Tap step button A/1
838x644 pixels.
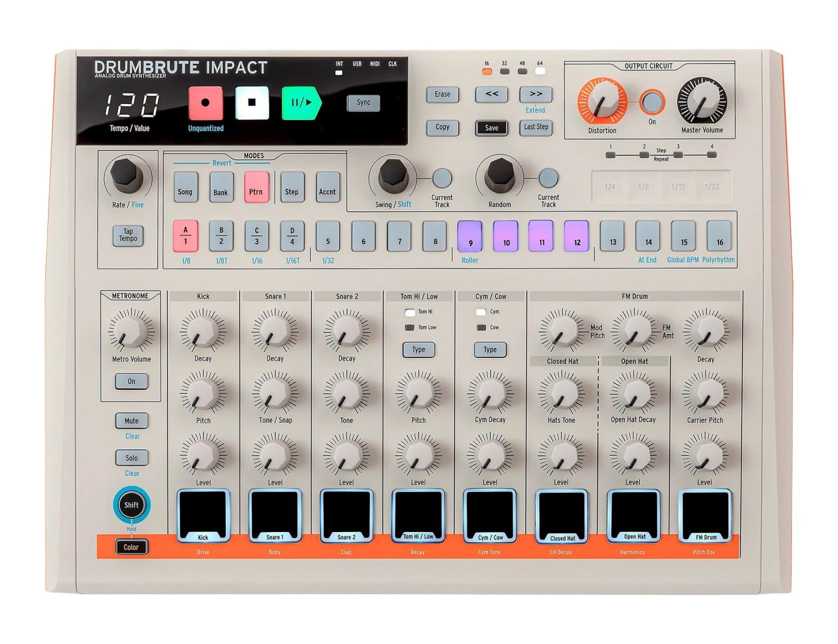tap(185, 236)
